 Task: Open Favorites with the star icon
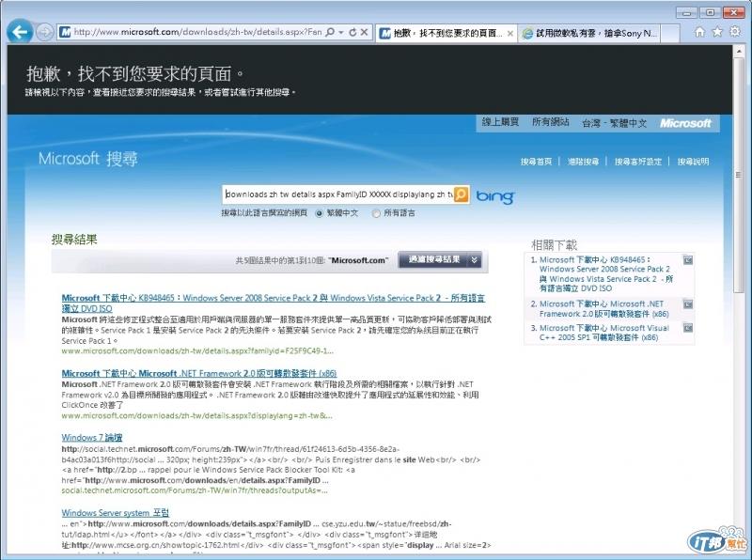(717, 32)
